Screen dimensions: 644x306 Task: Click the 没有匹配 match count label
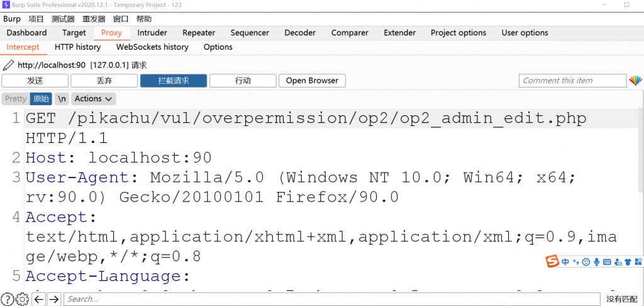pos(622,299)
